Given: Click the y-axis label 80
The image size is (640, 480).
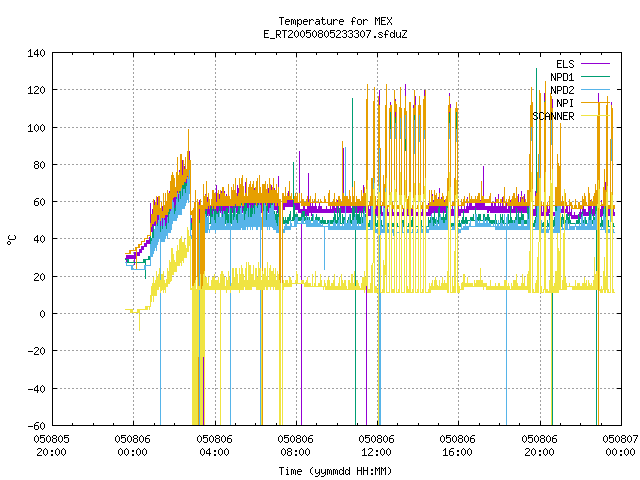Looking at the screenshot, I should point(39,165).
